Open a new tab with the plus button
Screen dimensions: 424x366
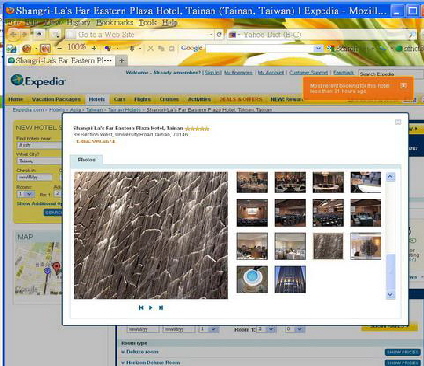tap(122, 60)
